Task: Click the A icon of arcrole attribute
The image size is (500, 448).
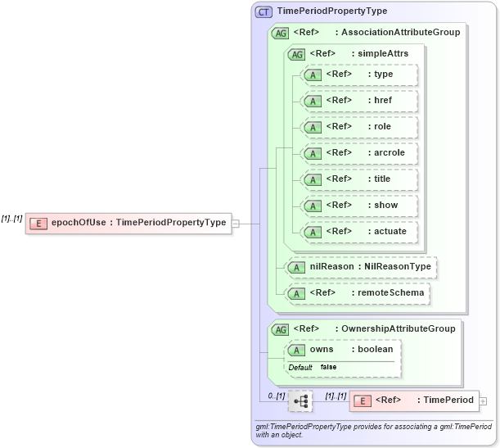Action: click(x=313, y=154)
